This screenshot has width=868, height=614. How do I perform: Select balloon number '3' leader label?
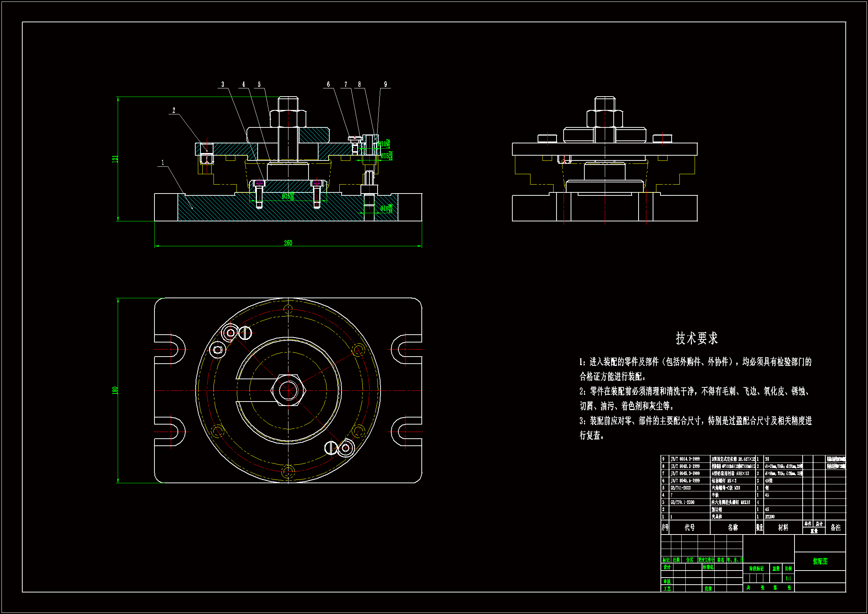click(223, 84)
